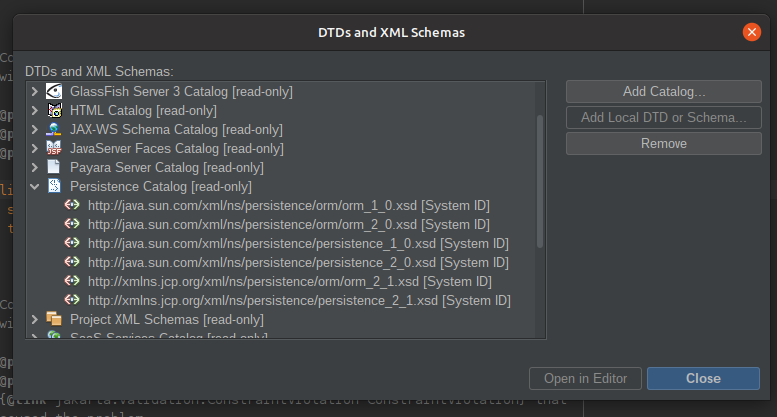Select the persistence_1_0.xsd [System ID] entry
The image size is (777, 417).
(x=298, y=244)
